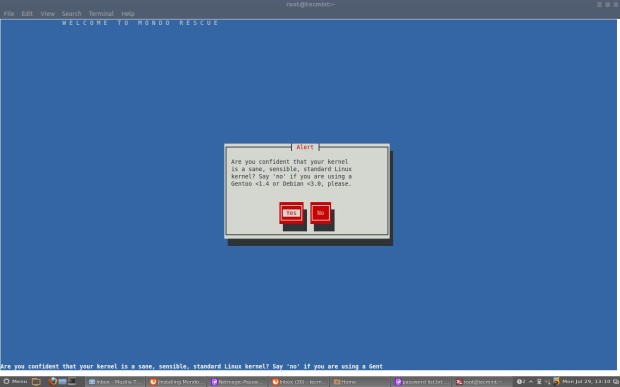Switch to the Inbox Mozilla Thunderbird window
The width and height of the screenshot is (620, 387).
(115, 382)
